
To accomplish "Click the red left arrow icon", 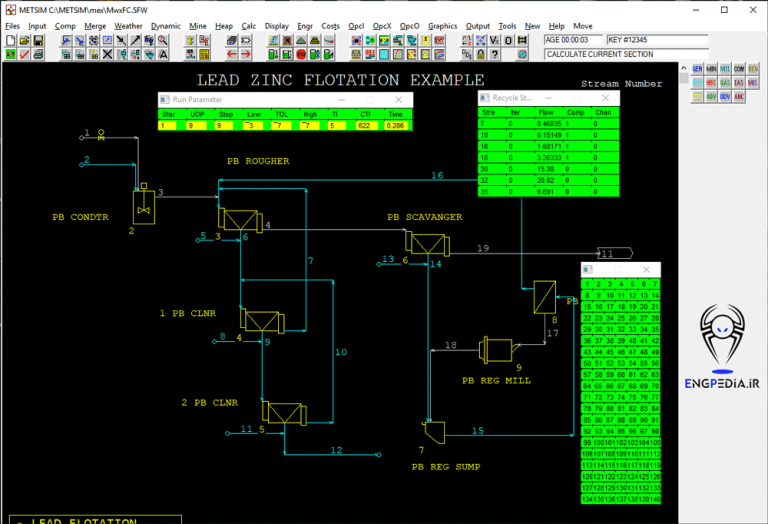I will point(231,54).
